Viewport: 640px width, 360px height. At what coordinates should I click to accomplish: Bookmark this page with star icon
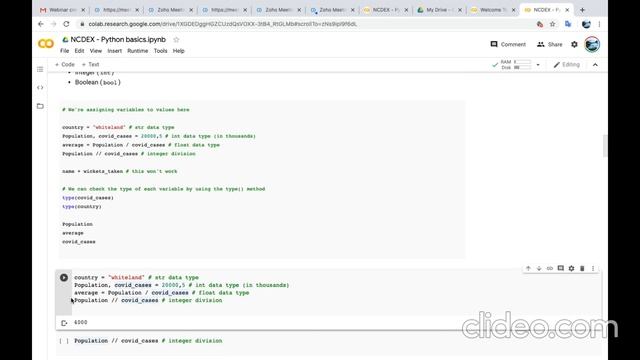pos(553,24)
